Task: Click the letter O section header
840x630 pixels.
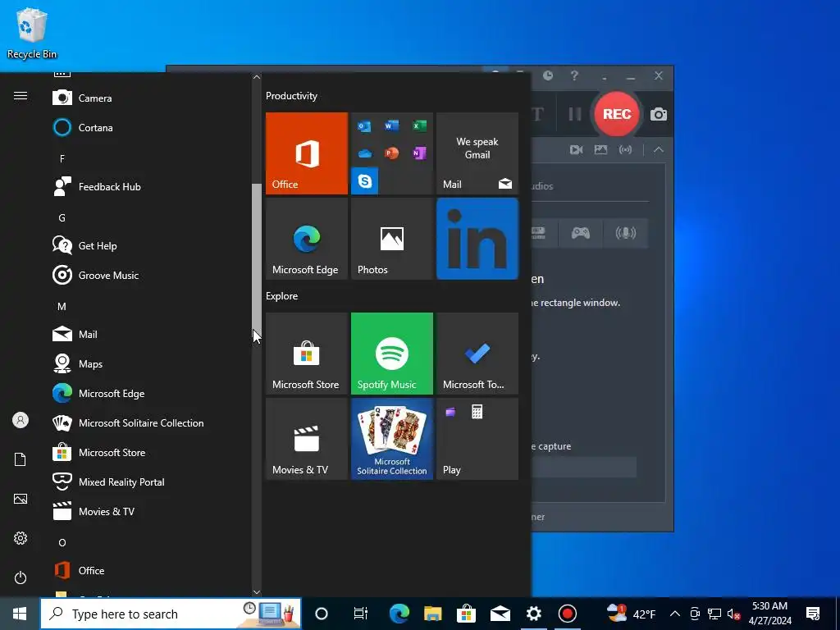Action: 62,543
